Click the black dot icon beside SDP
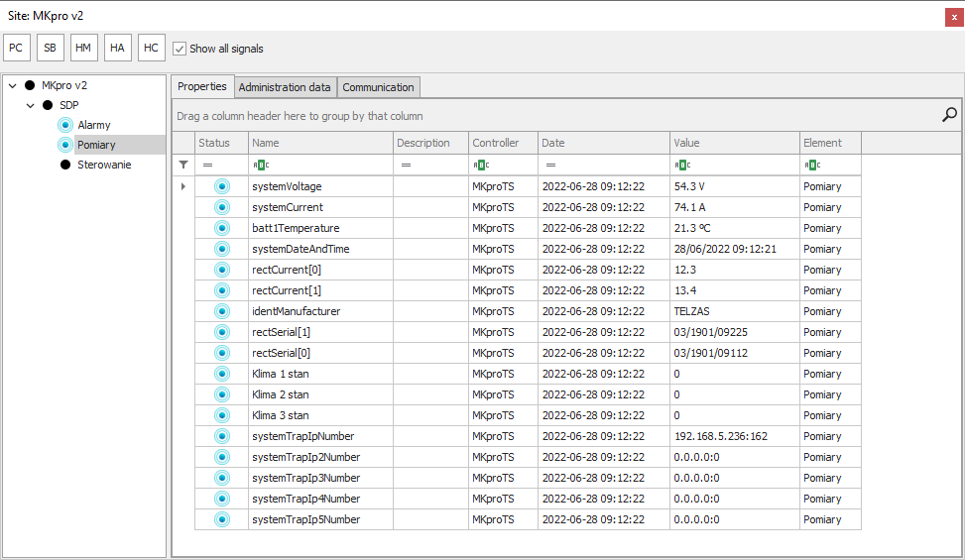The height and width of the screenshot is (560, 965). pyautogui.click(x=48, y=105)
